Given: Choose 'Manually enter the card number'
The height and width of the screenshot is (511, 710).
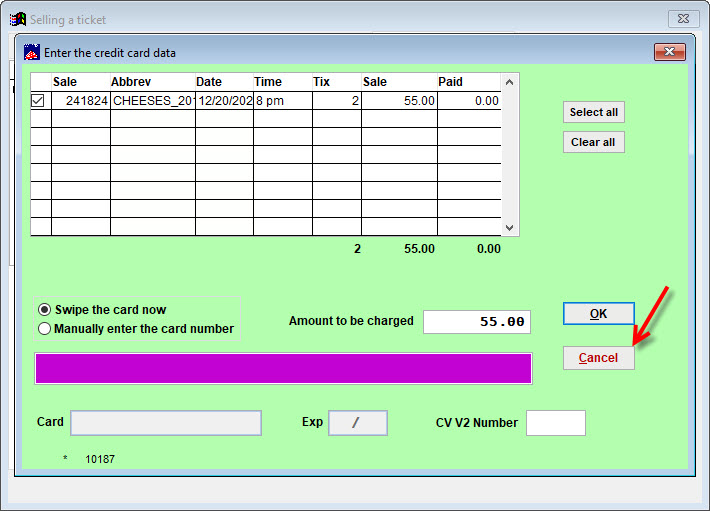Looking at the screenshot, I should point(44,328).
